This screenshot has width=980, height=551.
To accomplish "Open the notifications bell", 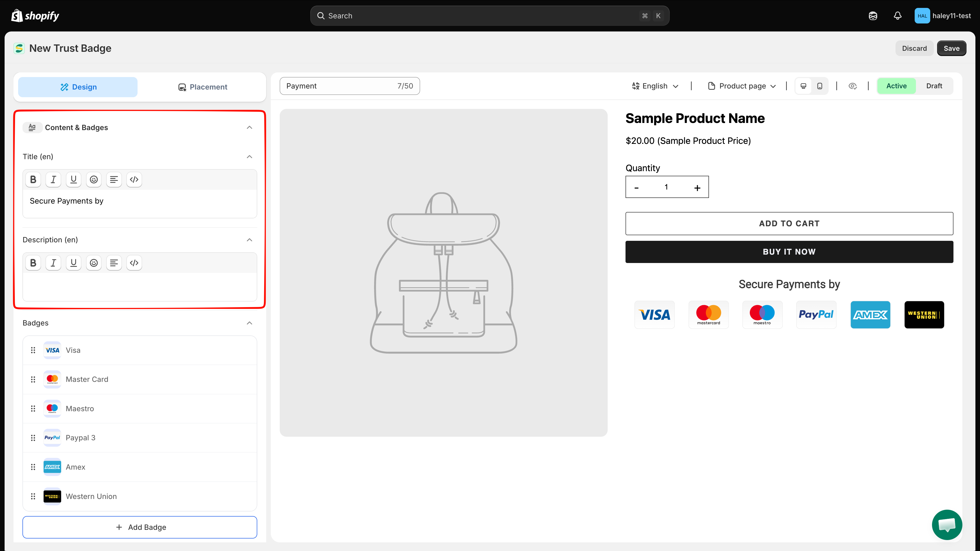I will click(x=898, y=16).
